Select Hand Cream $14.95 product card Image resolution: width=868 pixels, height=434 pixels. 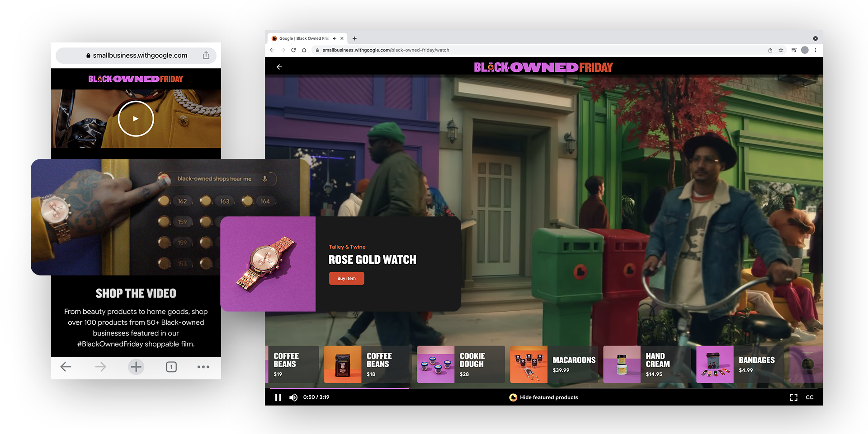(647, 364)
